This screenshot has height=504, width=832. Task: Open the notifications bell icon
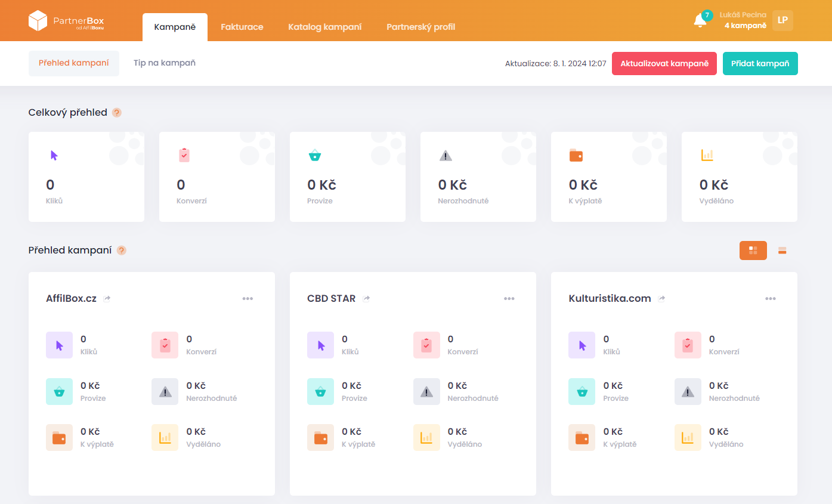point(700,21)
